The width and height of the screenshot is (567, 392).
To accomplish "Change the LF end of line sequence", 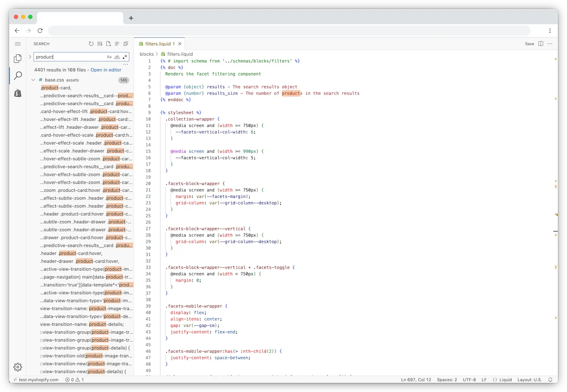I will (x=484, y=380).
